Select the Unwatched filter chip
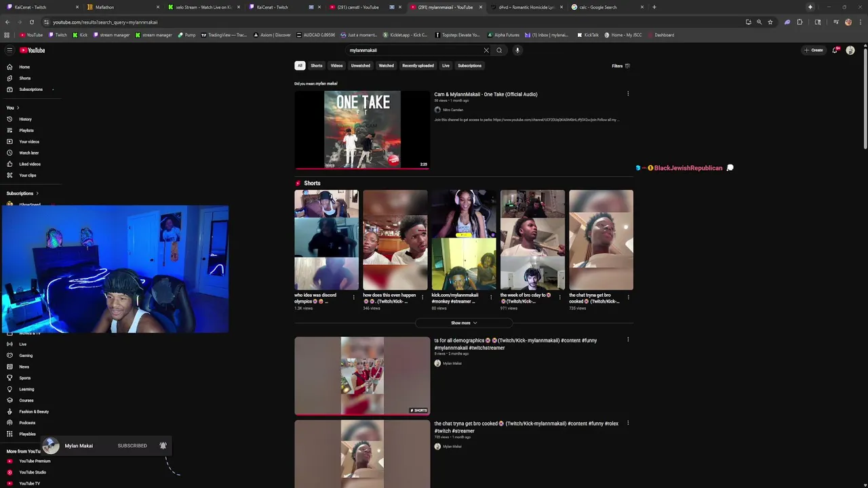This screenshot has width=868, height=488. pos(360,66)
